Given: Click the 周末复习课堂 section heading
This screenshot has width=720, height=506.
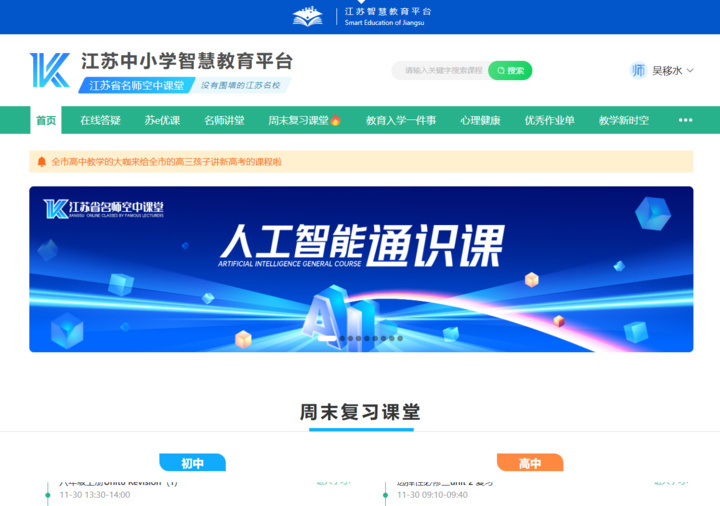Looking at the screenshot, I should click(360, 412).
